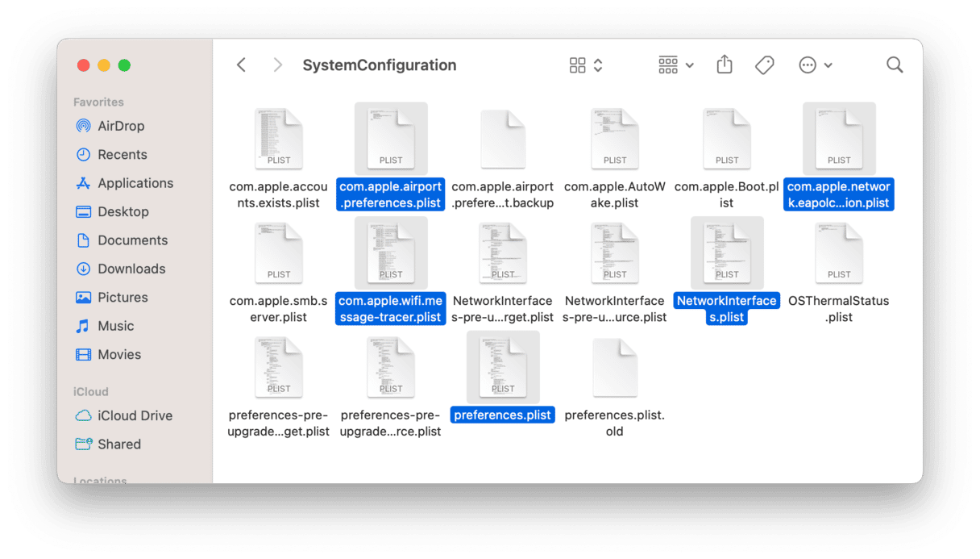980x559 pixels.
Task: Open the Desktop sidebar folder
Action: coord(112,211)
